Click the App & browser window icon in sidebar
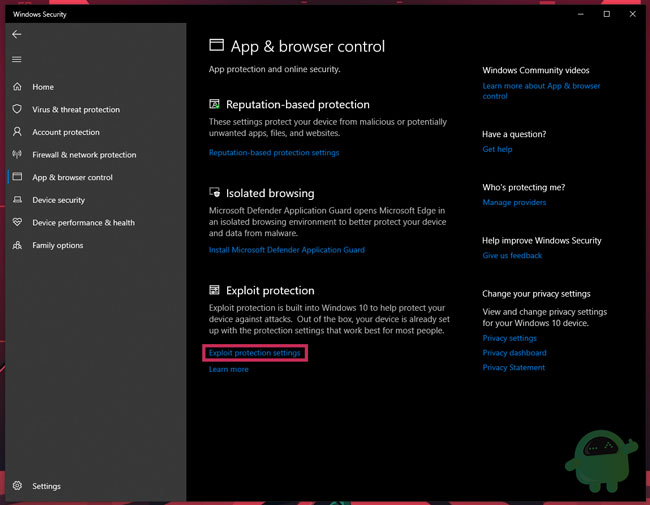 [17, 177]
